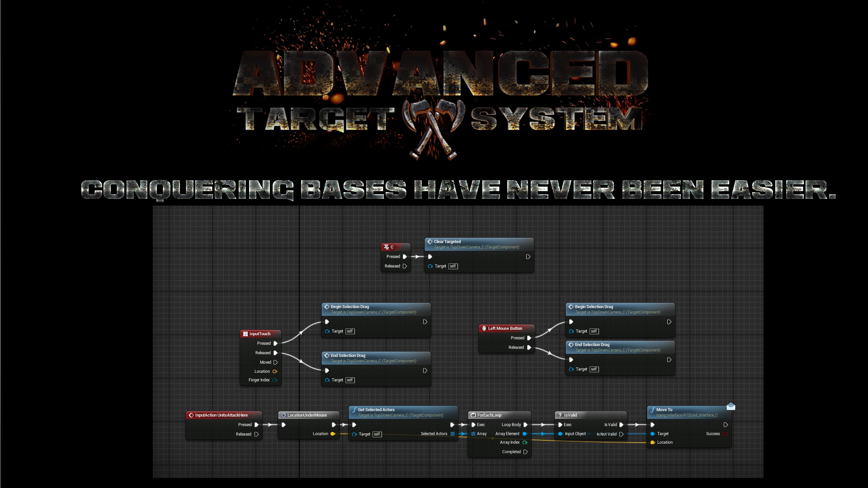Click the Selected Actors array output pin
Viewport: 868px width, 488px height.
click(x=453, y=434)
